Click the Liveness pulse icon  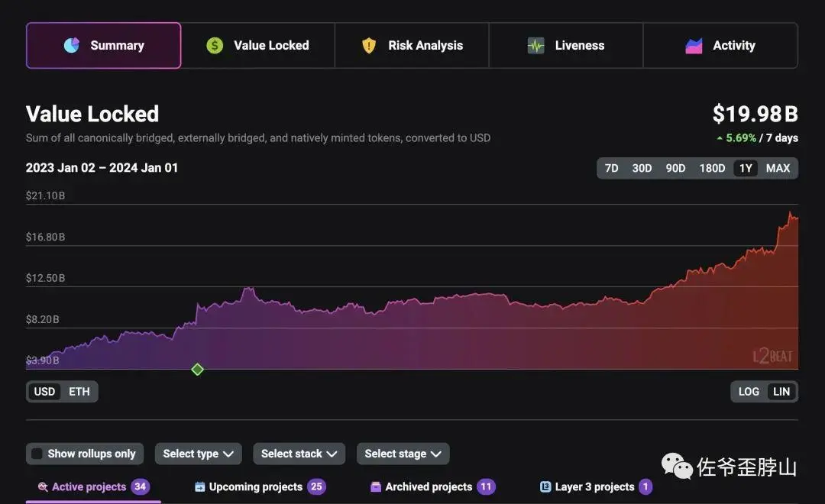(x=536, y=46)
